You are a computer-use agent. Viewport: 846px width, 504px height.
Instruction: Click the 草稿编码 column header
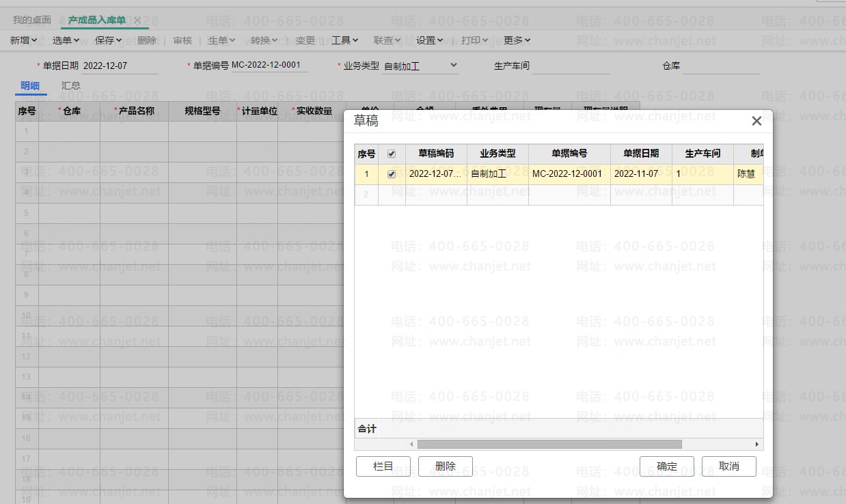coord(437,154)
